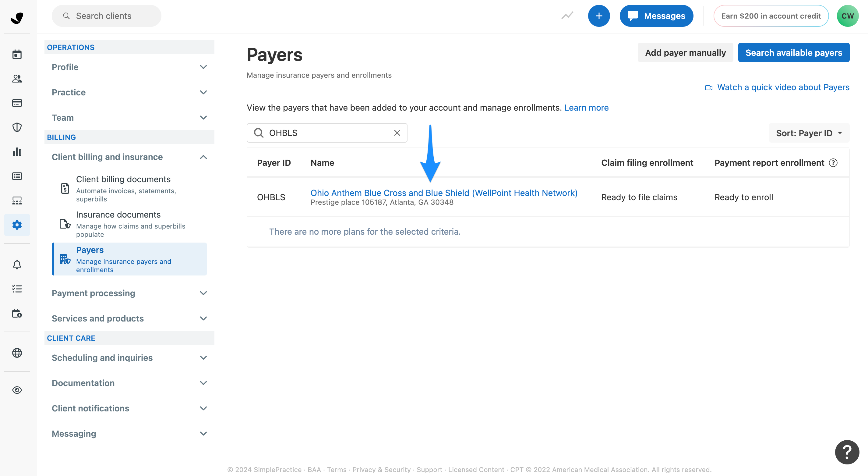Click the Search clients field
This screenshot has height=476, width=868.
coord(107,16)
